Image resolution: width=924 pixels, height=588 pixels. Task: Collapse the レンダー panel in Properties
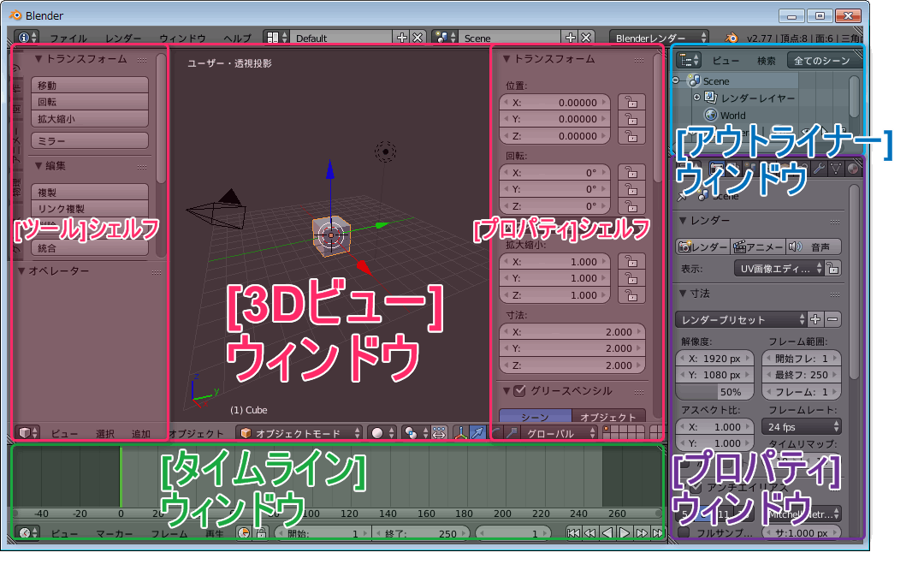(683, 220)
